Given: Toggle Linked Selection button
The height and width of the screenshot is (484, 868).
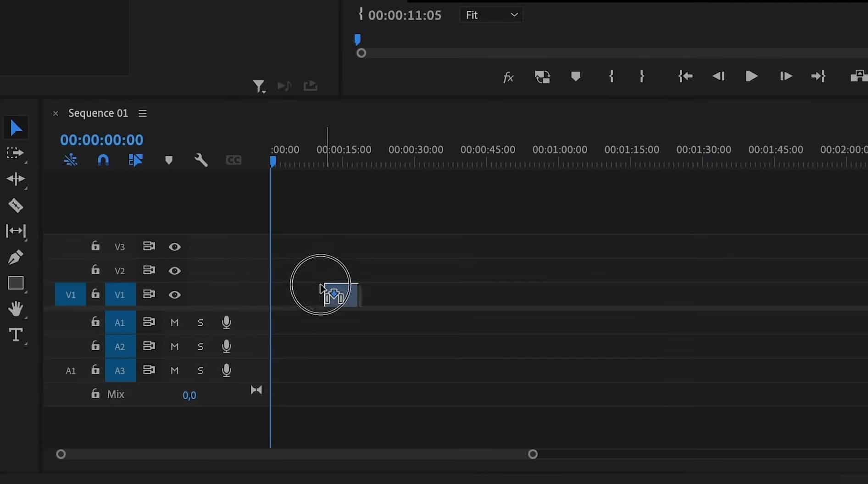Looking at the screenshot, I should [x=136, y=160].
